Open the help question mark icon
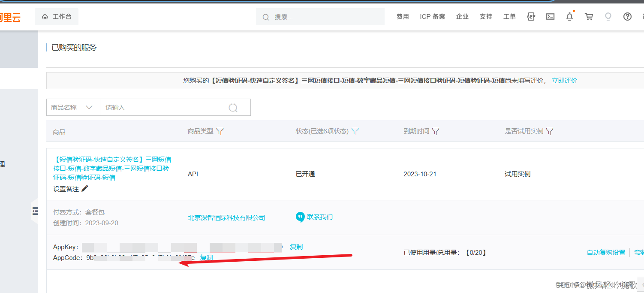Viewport: 644px width, 293px height. (x=627, y=17)
